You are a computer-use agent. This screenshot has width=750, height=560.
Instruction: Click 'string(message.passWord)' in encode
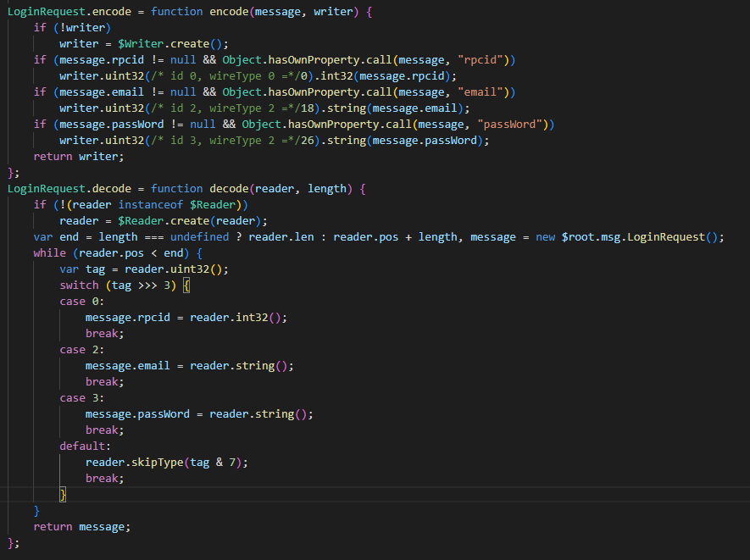[x=405, y=140]
